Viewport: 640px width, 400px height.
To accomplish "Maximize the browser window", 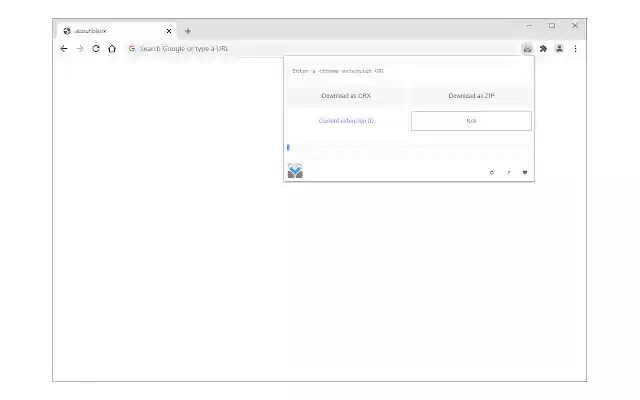I will [x=552, y=26].
